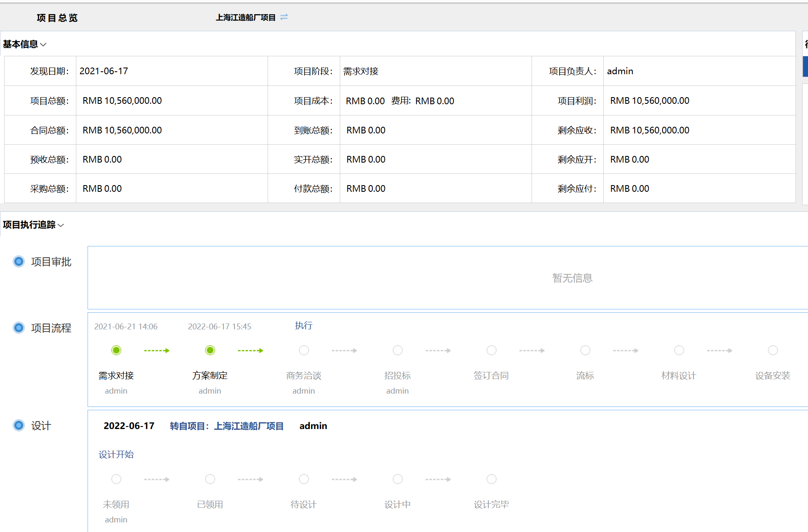Click the 商务洽谈 step label

tap(304, 376)
